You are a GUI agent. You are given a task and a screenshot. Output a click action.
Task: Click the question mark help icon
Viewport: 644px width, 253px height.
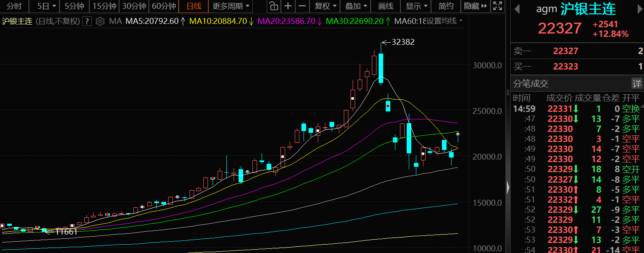coord(87,21)
